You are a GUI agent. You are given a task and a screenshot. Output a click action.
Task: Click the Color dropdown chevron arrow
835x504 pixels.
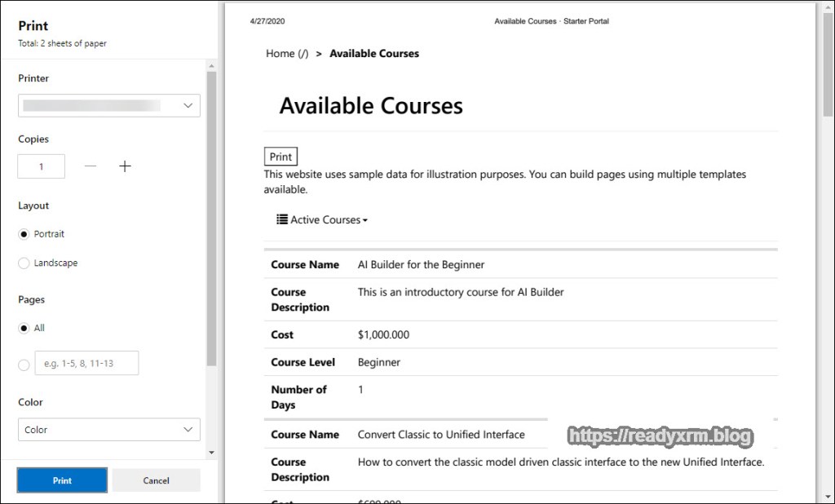(188, 429)
